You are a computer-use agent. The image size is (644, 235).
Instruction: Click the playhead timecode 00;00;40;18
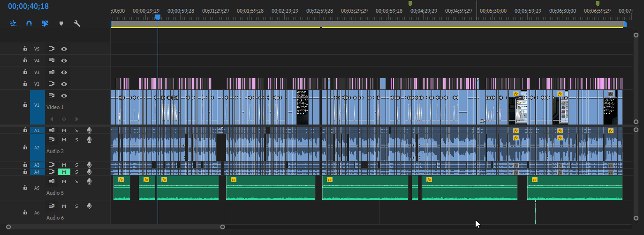coord(28,7)
